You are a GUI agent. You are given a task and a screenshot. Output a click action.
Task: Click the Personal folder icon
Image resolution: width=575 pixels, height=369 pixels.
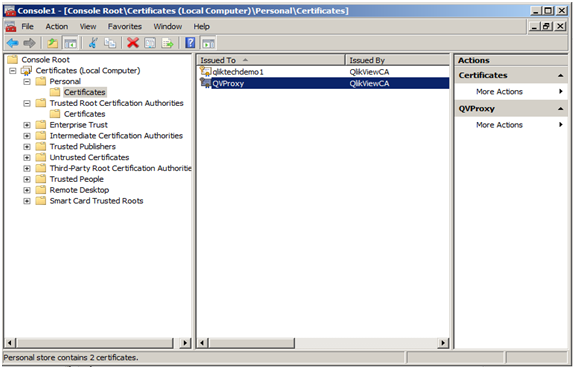tap(41, 81)
